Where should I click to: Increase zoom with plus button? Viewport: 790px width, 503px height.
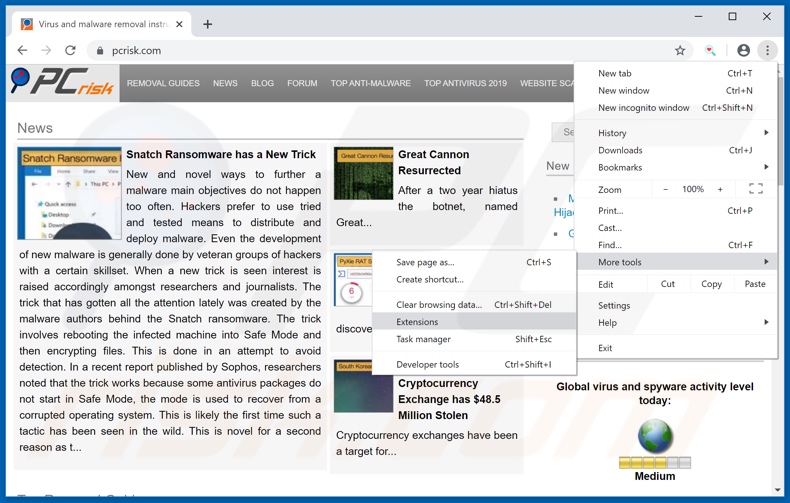(x=720, y=189)
